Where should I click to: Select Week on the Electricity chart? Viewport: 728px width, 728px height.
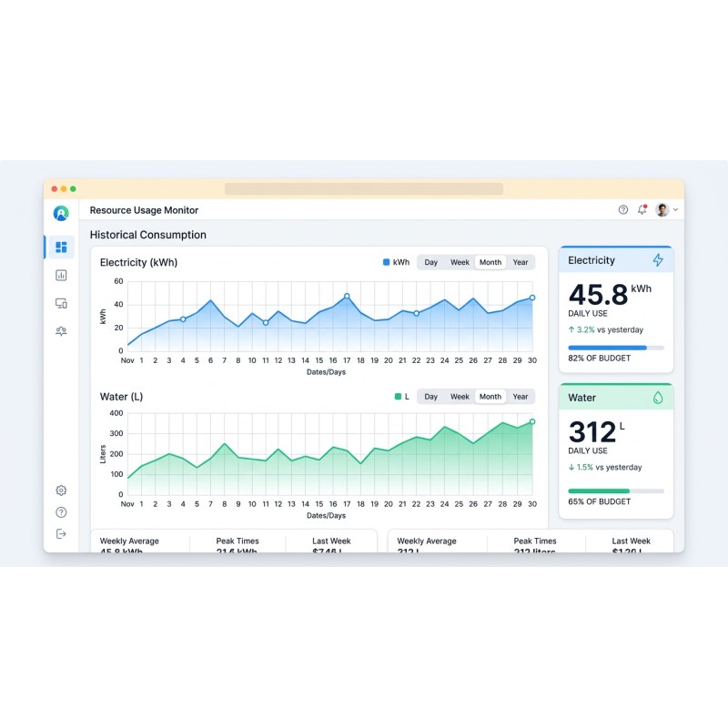pos(460,262)
